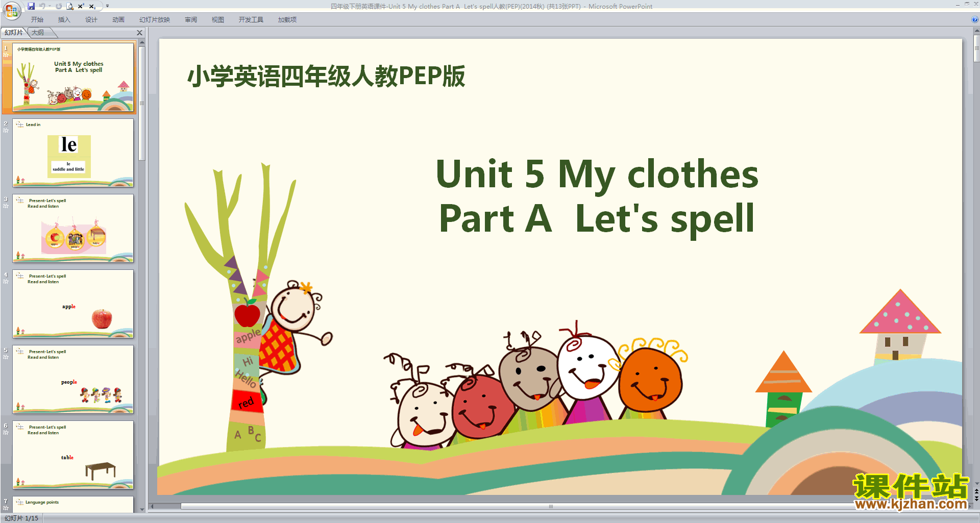Click the Part A Let's spell text
This screenshot has width=980, height=523.
[597, 218]
